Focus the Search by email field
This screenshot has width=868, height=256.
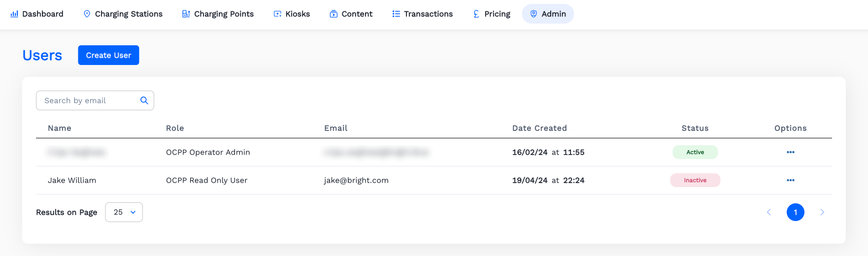[x=89, y=100]
